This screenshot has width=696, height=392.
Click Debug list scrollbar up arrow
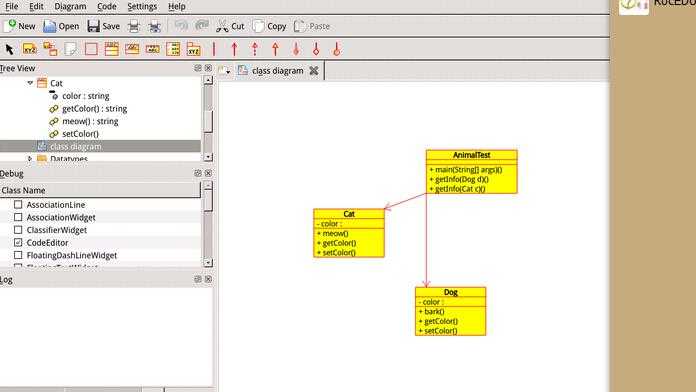click(x=208, y=186)
